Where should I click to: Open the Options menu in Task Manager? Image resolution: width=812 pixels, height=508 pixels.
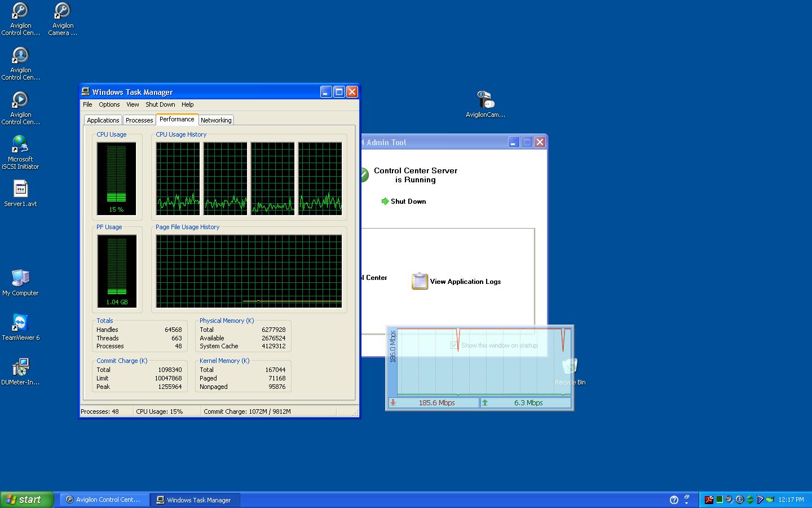pos(109,104)
